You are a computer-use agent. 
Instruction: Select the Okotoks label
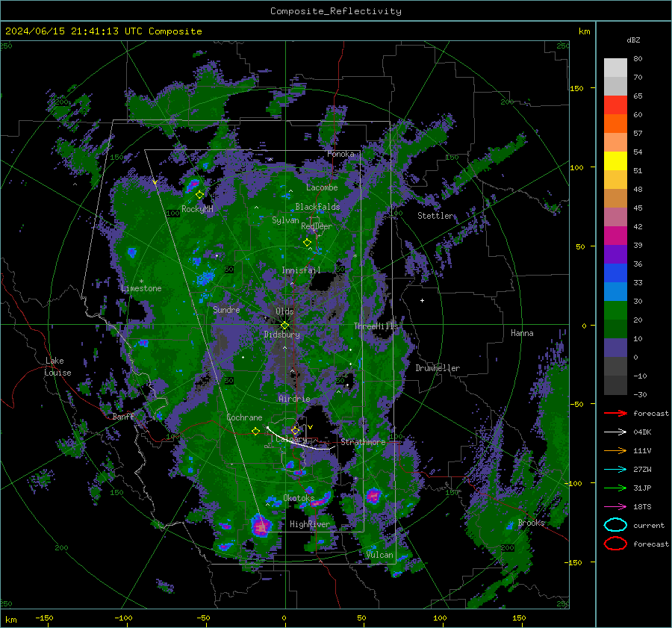[x=299, y=498]
